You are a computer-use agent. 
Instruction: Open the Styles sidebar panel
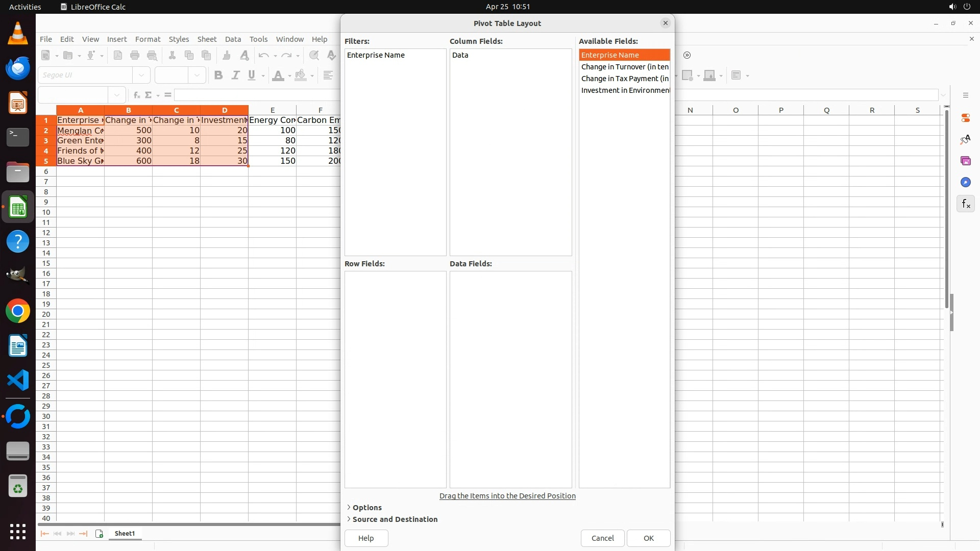[965, 139]
